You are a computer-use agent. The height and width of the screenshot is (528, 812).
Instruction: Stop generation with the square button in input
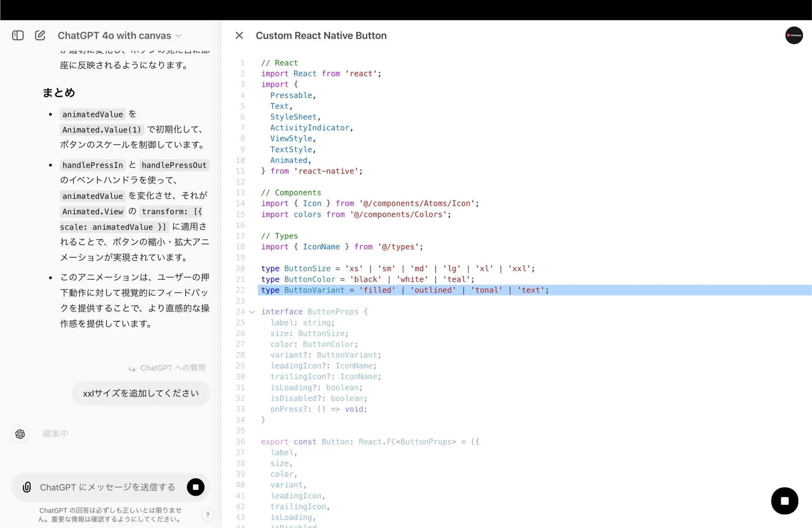(195, 487)
